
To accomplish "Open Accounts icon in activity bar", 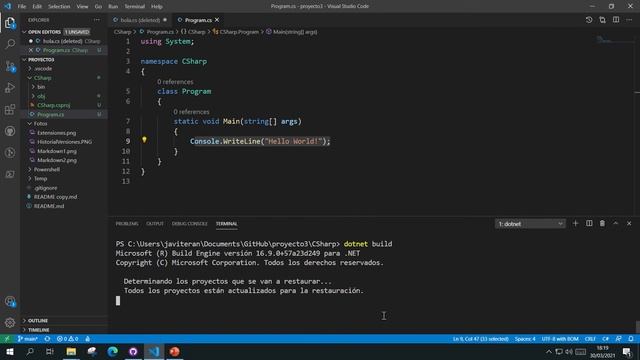I will tap(10, 302).
